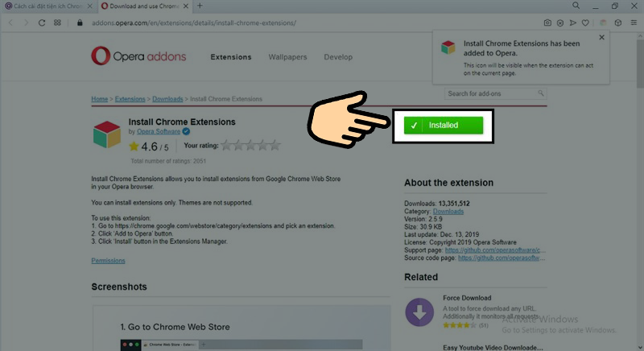Close the 'Cách cài đặt tiện ích' tab
The width and height of the screenshot is (644, 351).
[89, 6]
